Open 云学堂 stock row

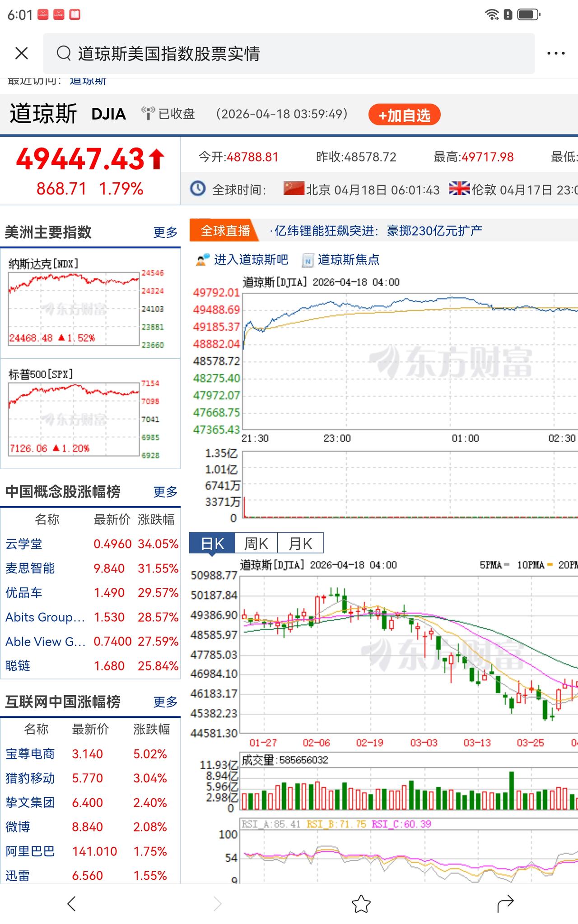point(90,544)
